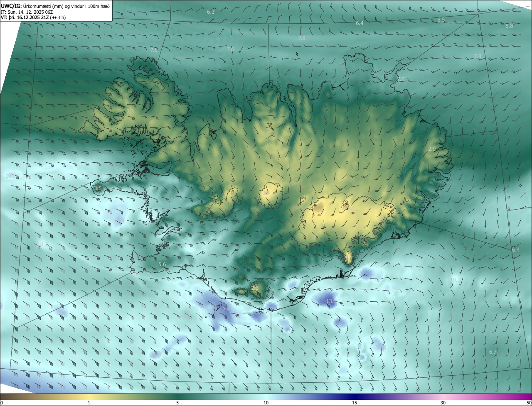Screen dimensions: 532x406
Task: Click the 30 tick label on the color scale
Action: (443, 403)
